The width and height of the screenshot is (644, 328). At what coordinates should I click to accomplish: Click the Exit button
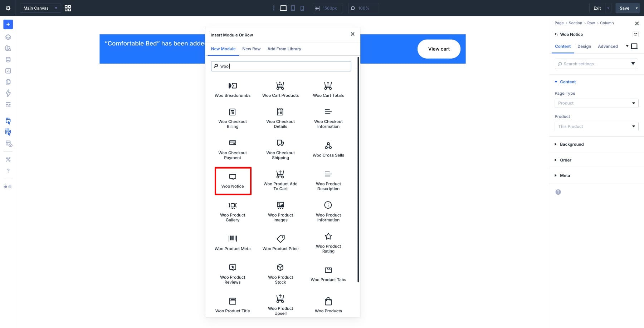(x=597, y=8)
